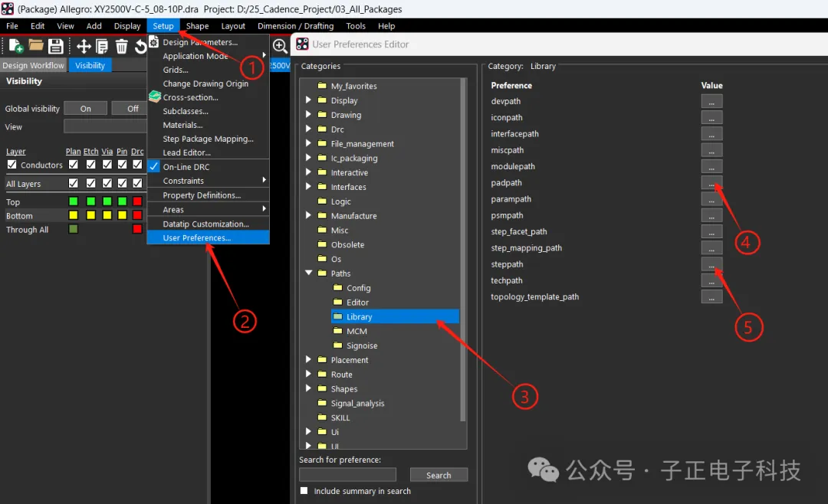The width and height of the screenshot is (828, 504).
Task: Click Global visibility Off button
Action: 130,108
